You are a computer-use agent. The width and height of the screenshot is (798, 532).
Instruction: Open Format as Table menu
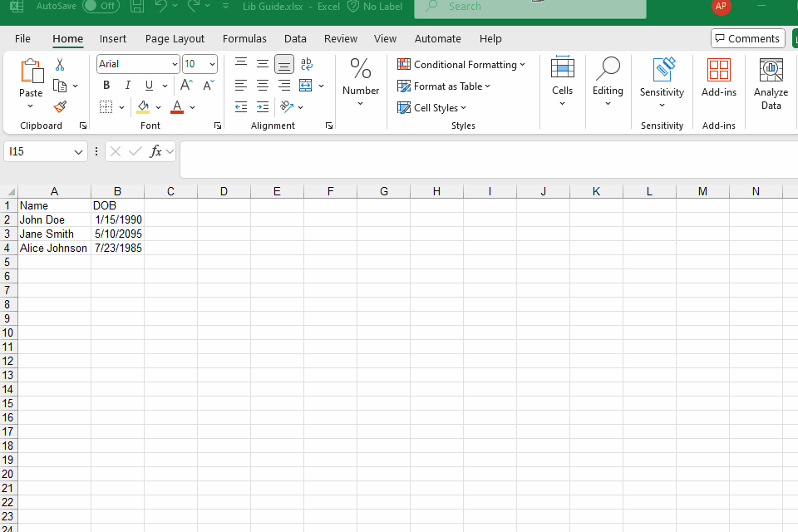click(444, 86)
